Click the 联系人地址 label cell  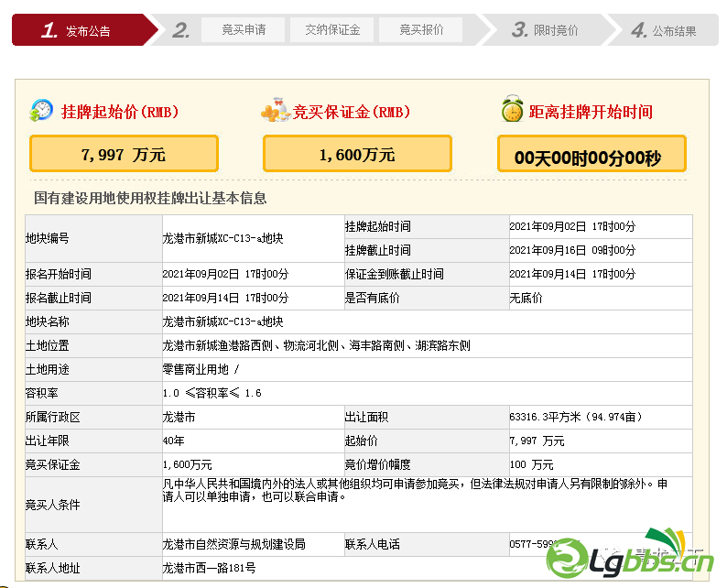point(93,568)
